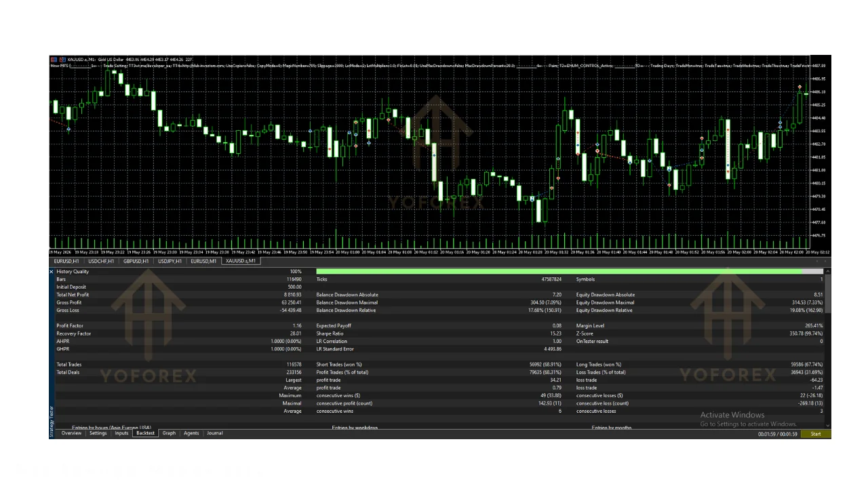Select Equity Drawdown Maximal value 314.53 (7.33%)
This screenshot has width=868, height=488.
pos(808,302)
